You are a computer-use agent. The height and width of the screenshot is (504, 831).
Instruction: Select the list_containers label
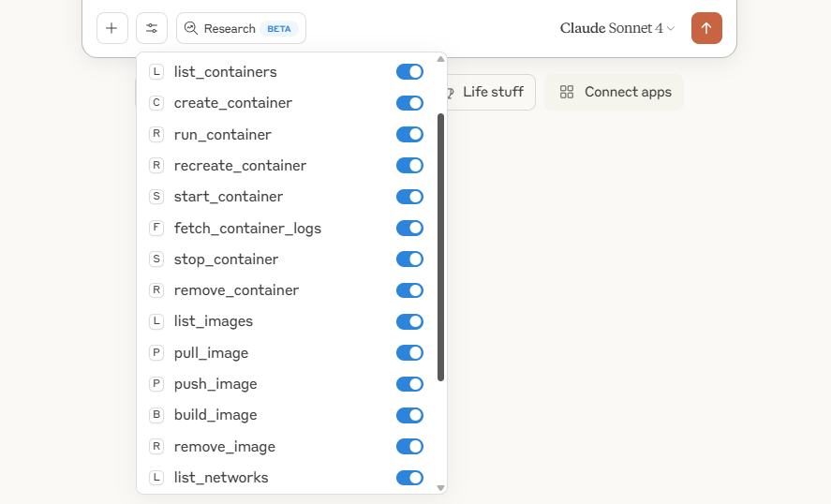(225, 71)
